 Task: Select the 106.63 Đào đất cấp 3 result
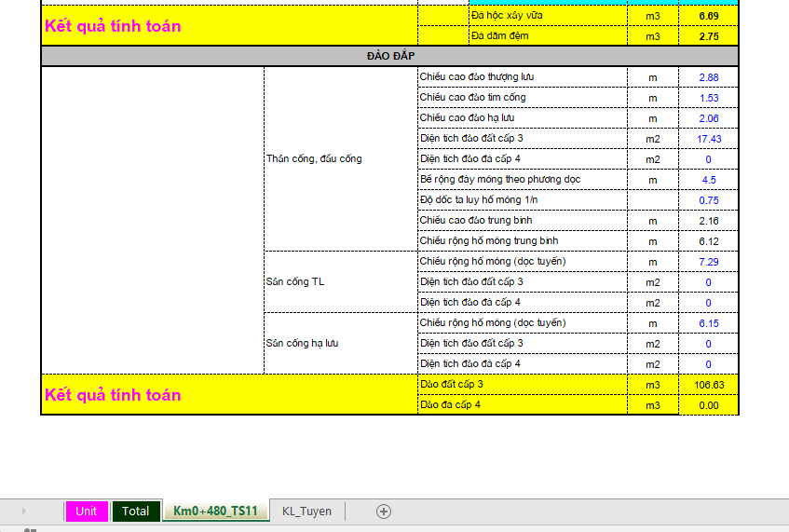coord(708,385)
